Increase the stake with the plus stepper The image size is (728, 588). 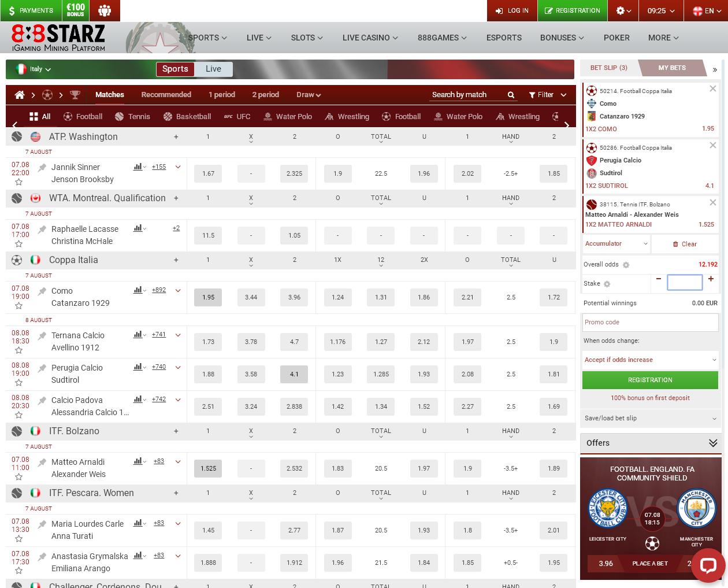711,279
